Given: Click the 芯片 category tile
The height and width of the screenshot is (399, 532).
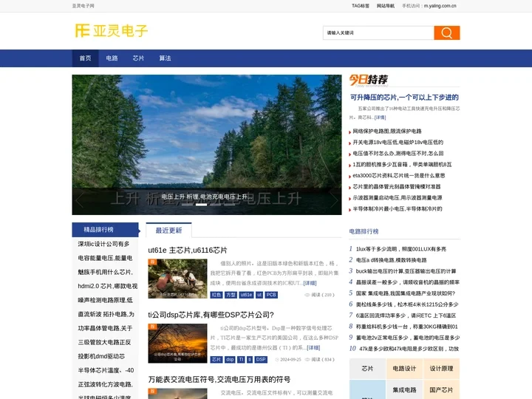Looking at the screenshot, I should (x=367, y=369).
